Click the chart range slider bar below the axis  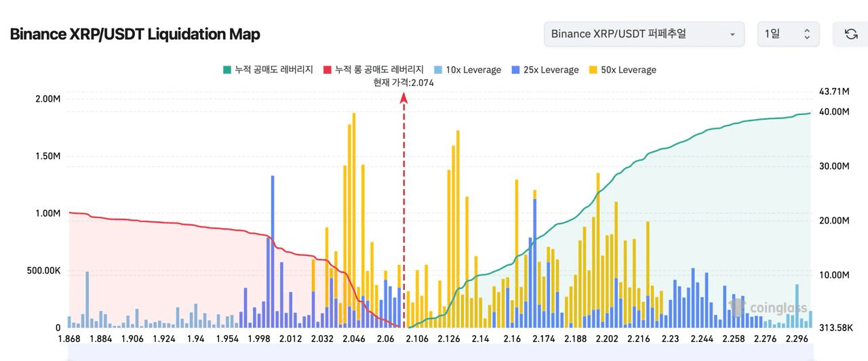[x=439, y=352]
